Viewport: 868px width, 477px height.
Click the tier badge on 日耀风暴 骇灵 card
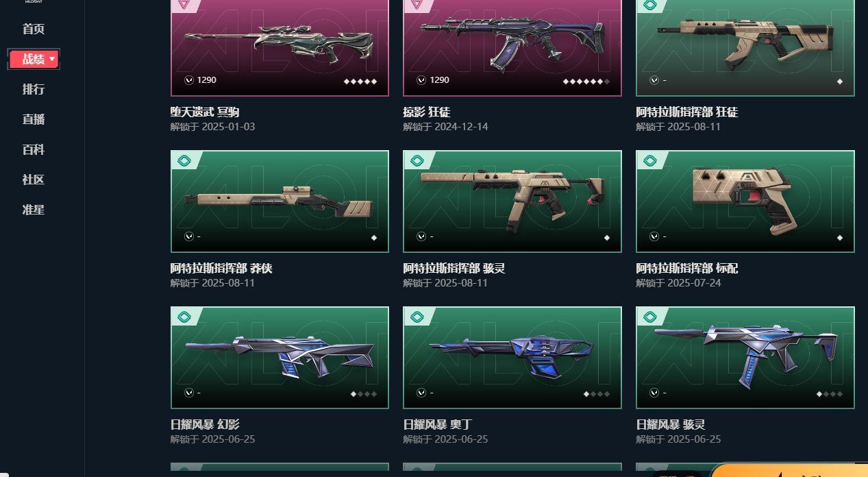click(x=649, y=317)
